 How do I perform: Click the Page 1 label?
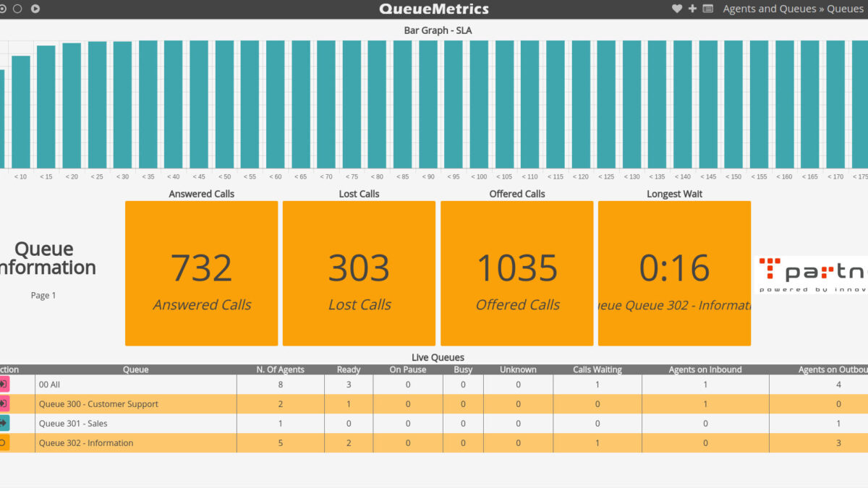click(x=43, y=295)
